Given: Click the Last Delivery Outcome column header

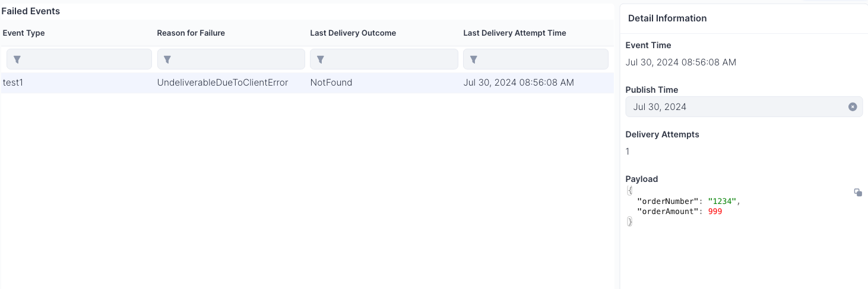Looking at the screenshot, I should [353, 33].
